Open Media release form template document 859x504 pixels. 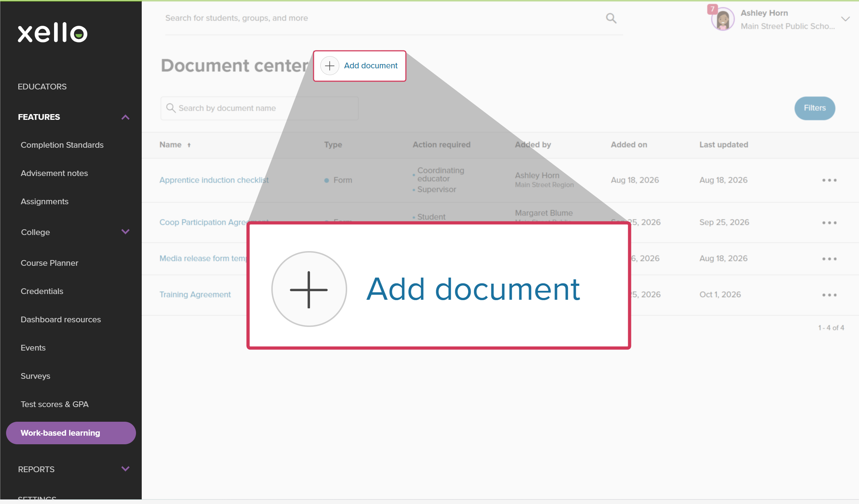coord(203,259)
